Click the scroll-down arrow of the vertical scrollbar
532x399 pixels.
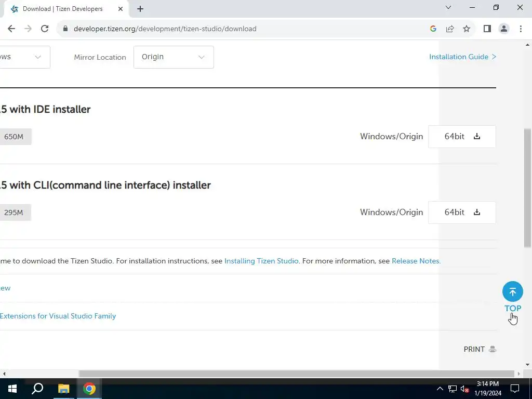click(528, 365)
